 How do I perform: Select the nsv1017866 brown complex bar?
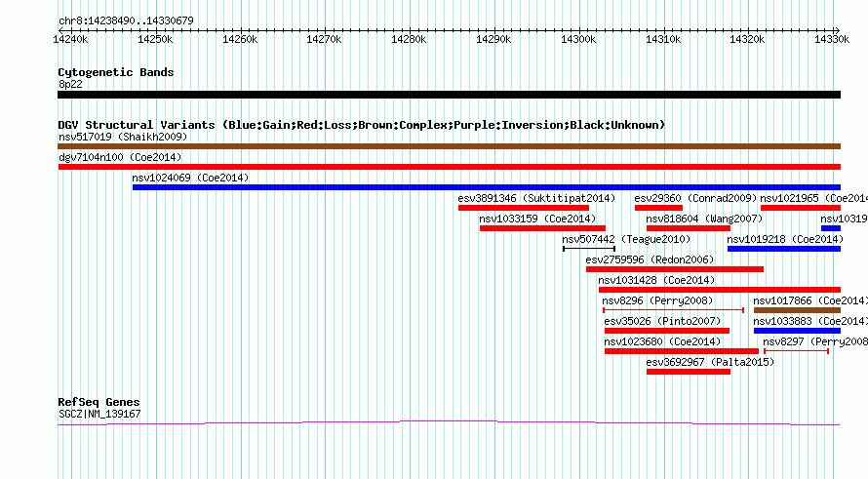(x=797, y=310)
